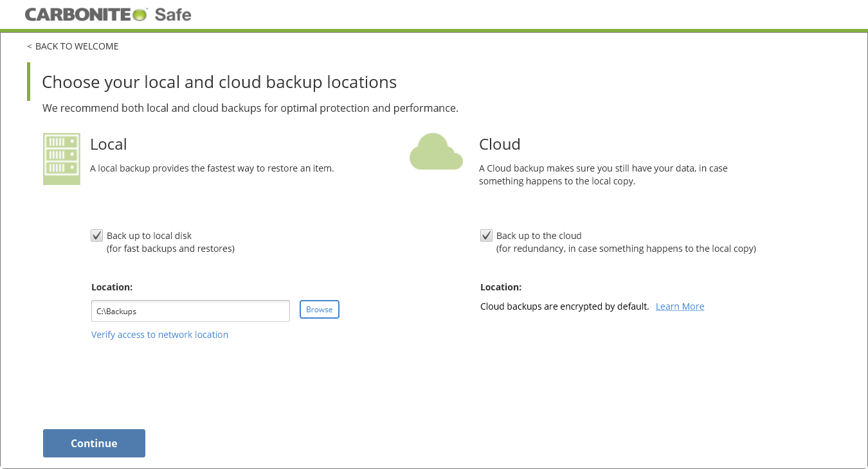Click the green accent bar beside the title
Viewport: 868px width, 469px height.
28,82
